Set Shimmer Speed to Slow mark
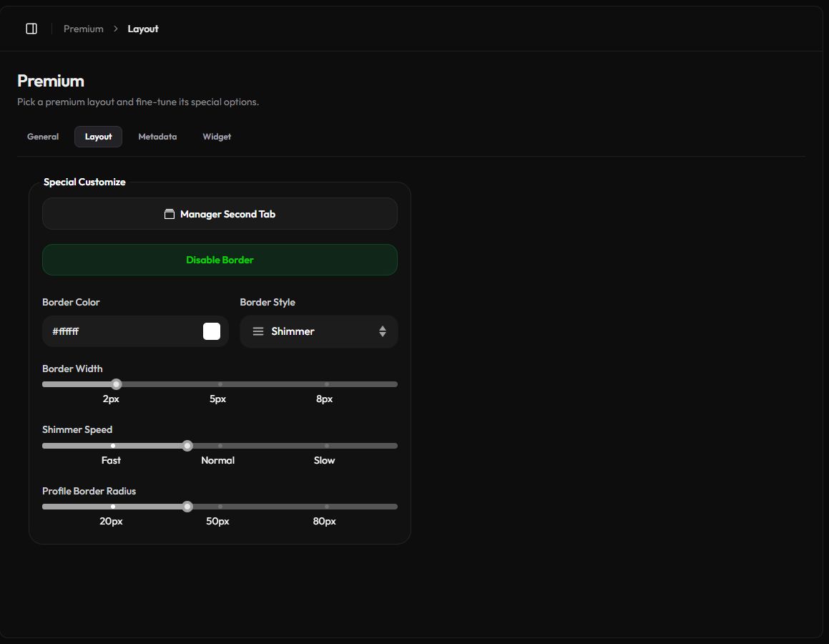Image resolution: width=829 pixels, height=644 pixels. click(x=327, y=446)
